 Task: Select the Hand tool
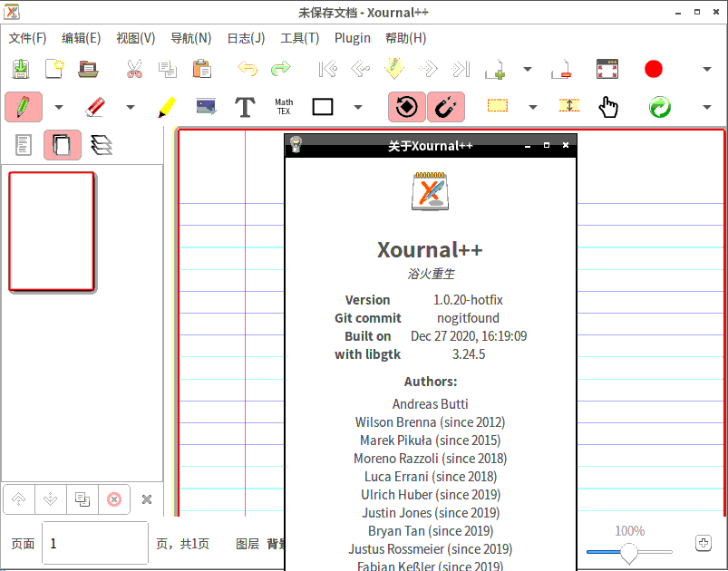(x=608, y=107)
